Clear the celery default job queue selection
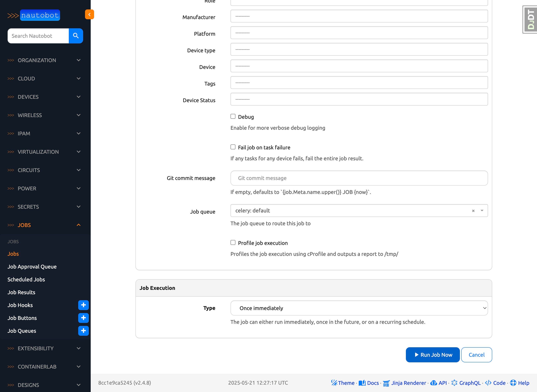The width and height of the screenshot is (537, 392). (x=473, y=211)
